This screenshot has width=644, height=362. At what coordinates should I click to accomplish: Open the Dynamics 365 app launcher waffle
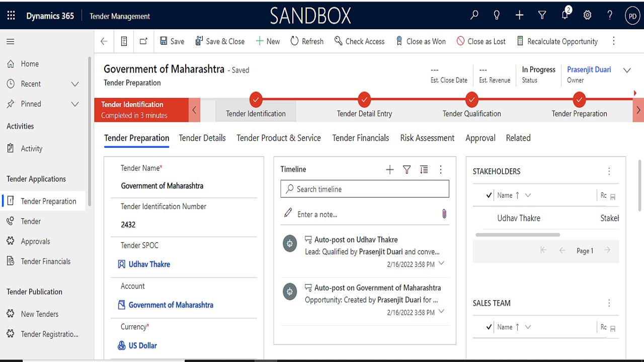point(11,16)
